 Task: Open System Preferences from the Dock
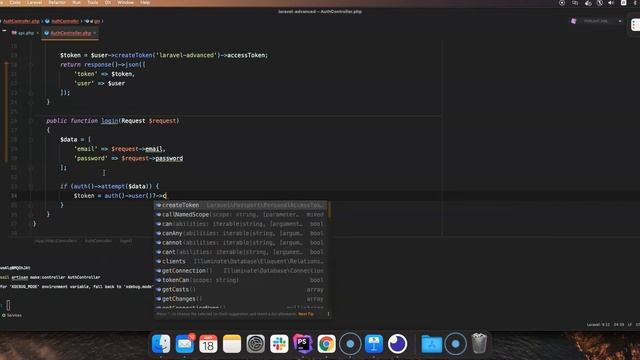(x=256, y=344)
